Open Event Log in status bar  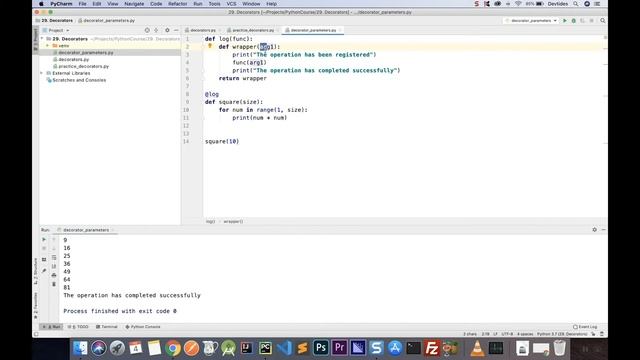(585, 327)
